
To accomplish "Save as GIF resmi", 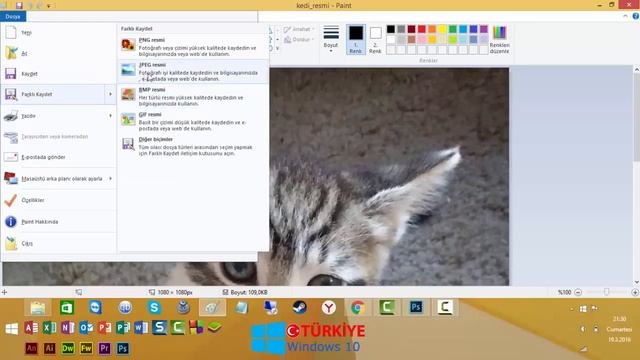I will [x=193, y=122].
